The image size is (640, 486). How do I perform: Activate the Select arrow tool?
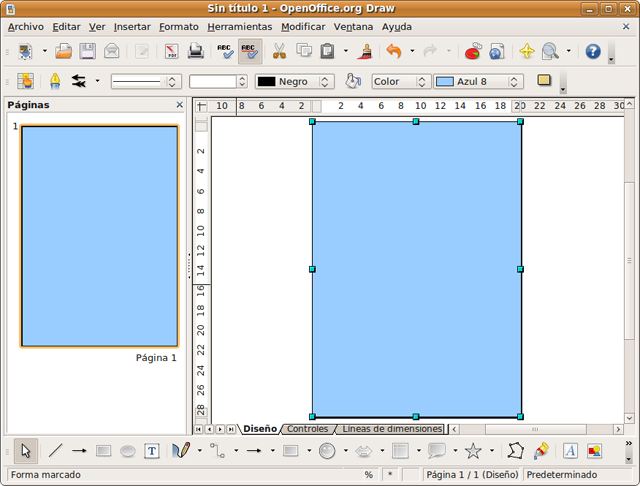[x=26, y=451]
